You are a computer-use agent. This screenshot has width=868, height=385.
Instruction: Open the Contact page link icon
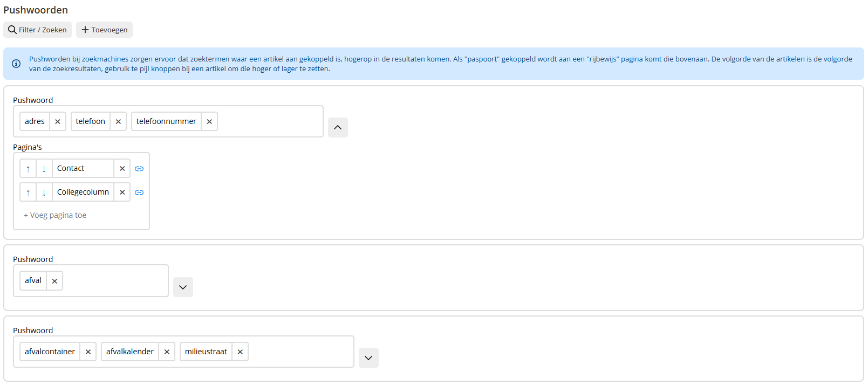(x=139, y=169)
